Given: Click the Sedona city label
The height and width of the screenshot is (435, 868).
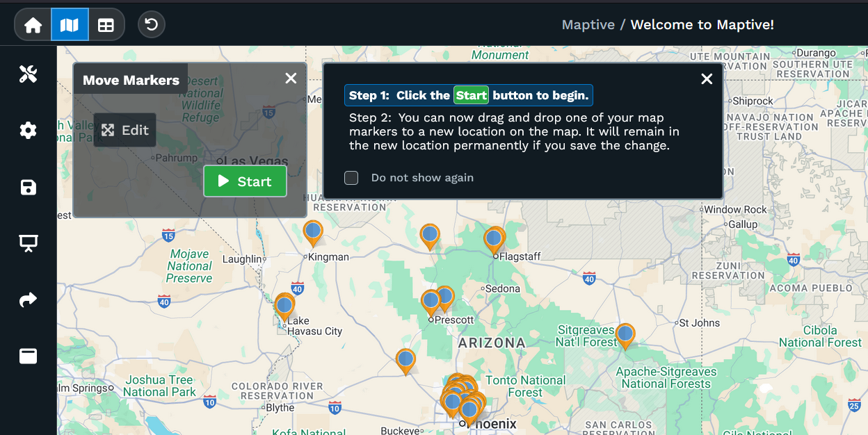Looking at the screenshot, I should point(502,288).
